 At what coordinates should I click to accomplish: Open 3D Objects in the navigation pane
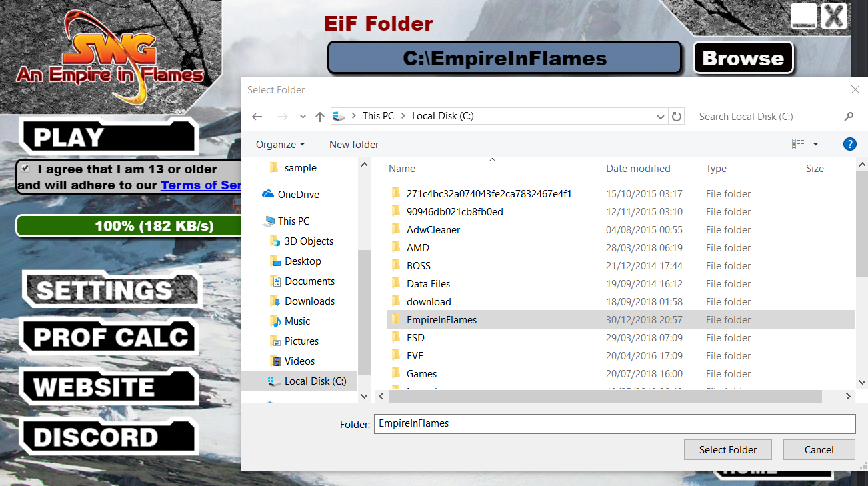pos(301,241)
